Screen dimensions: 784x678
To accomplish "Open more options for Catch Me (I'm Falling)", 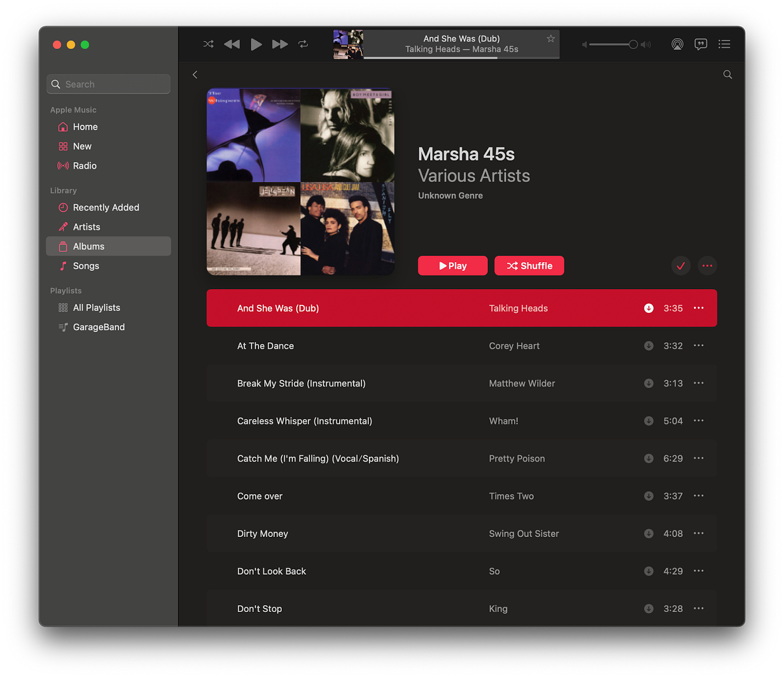I will (x=698, y=458).
